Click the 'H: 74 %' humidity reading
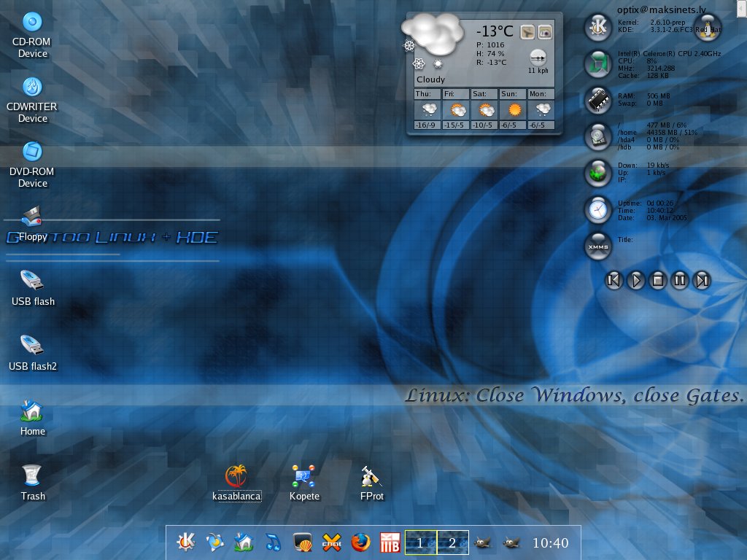The image size is (747, 560). (x=490, y=54)
